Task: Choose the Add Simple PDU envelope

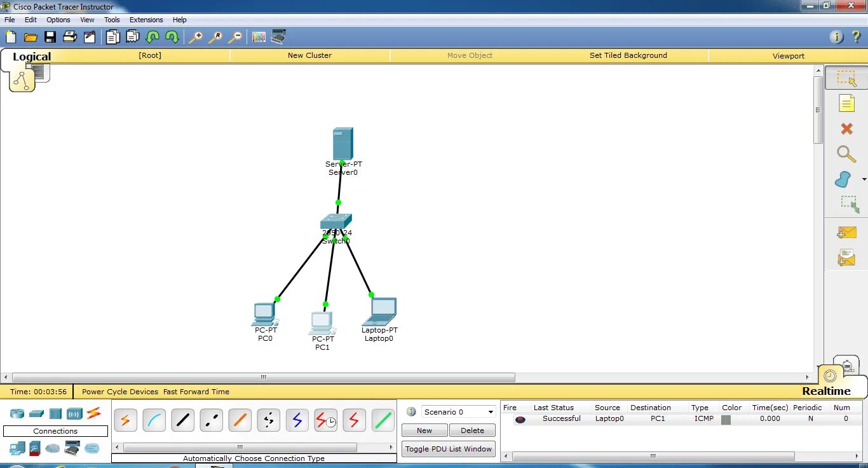Action: 846,233
